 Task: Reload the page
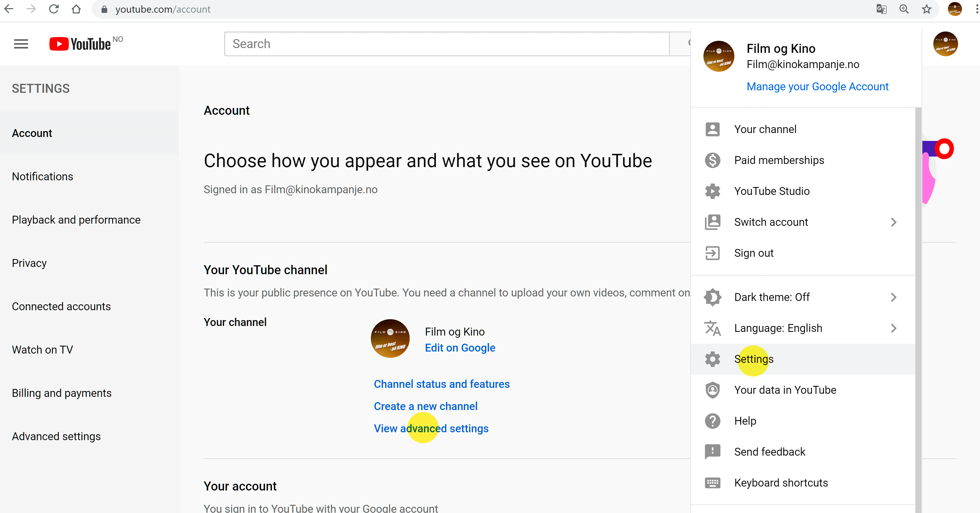pyautogui.click(x=54, y=9)
